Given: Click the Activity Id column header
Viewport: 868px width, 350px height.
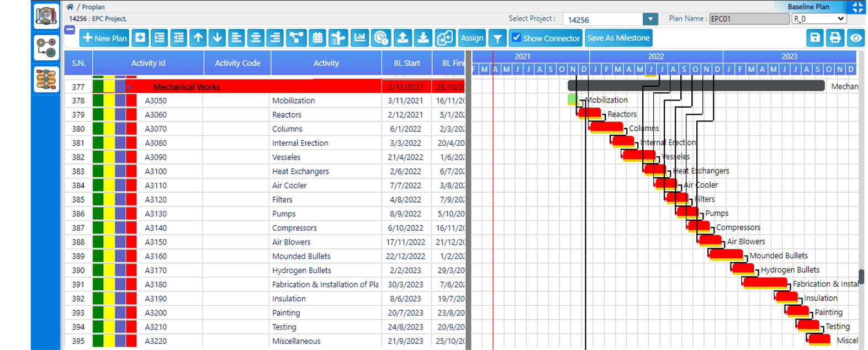Looking at the screenshot, I should point(148,63).
